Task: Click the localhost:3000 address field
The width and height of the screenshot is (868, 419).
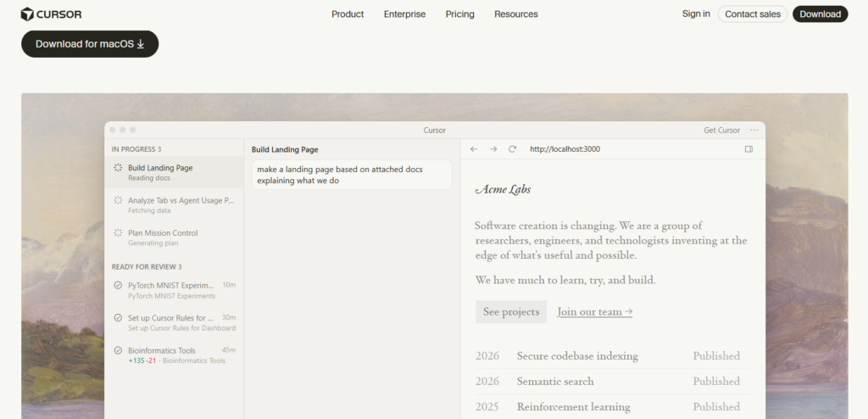Action: pyautogui.click(x=565, y=149)
